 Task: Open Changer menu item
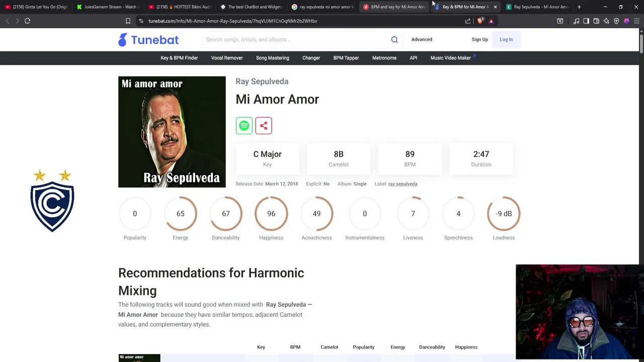point(311,58)
